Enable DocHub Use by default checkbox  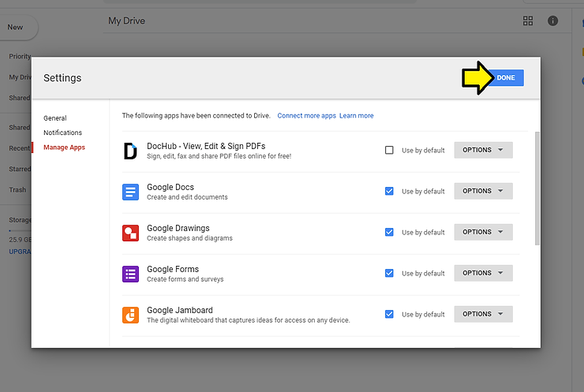pos(389,150)
